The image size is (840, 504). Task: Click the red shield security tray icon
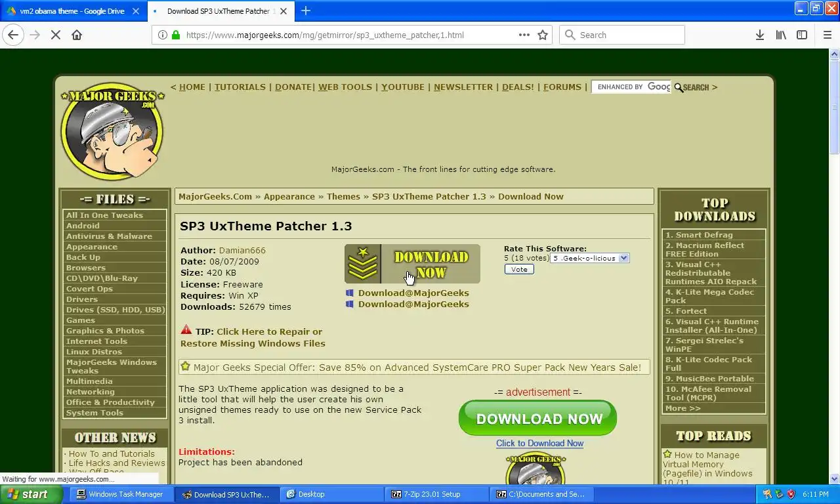coord(791,494)
